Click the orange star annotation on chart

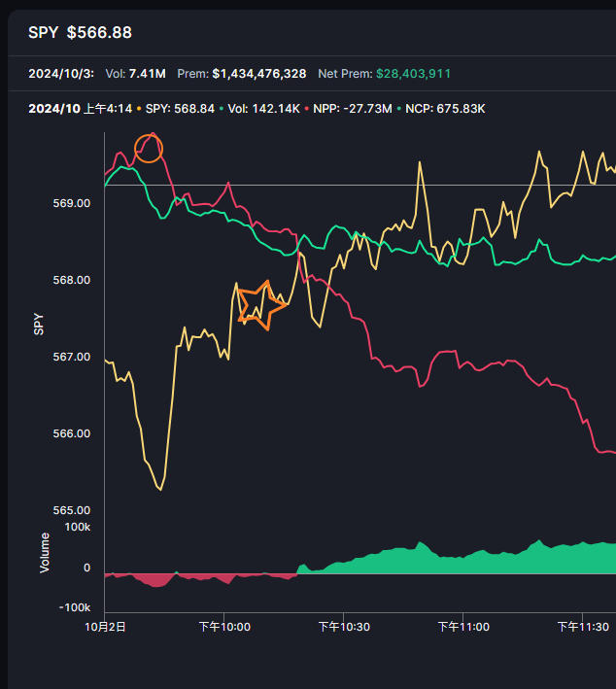point(260,302)
